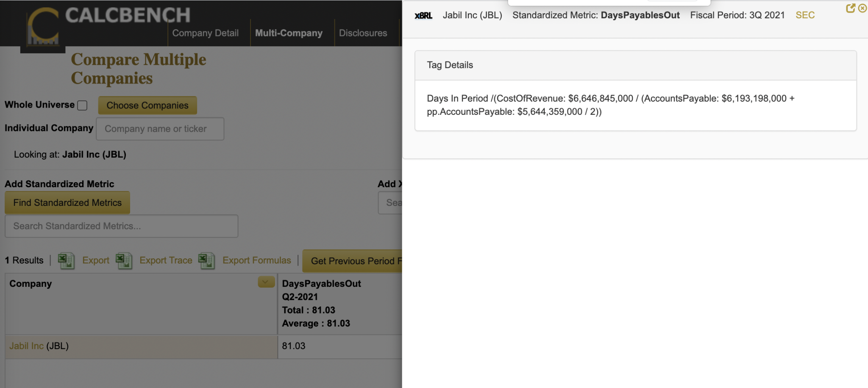This screenshot has width=868, height=388.
Task: Toggle the Whole Universe checkbox
Action: click(x=82, y=105)
